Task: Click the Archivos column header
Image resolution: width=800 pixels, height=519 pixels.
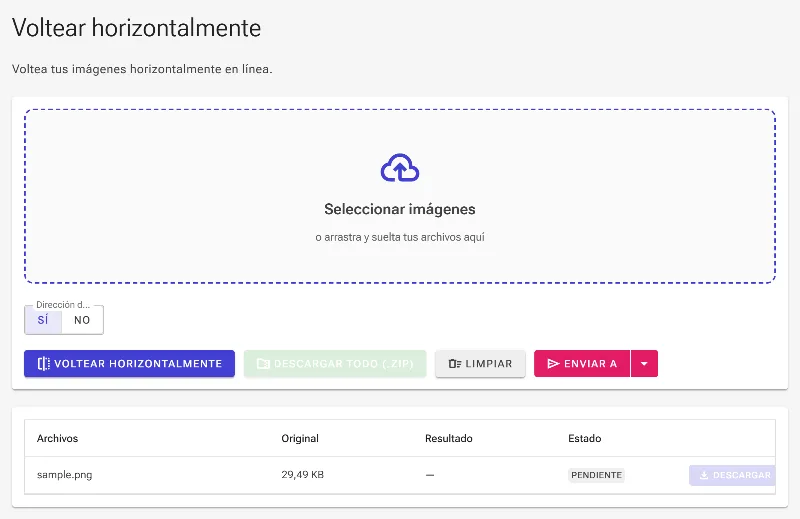Action: [58, 438]
